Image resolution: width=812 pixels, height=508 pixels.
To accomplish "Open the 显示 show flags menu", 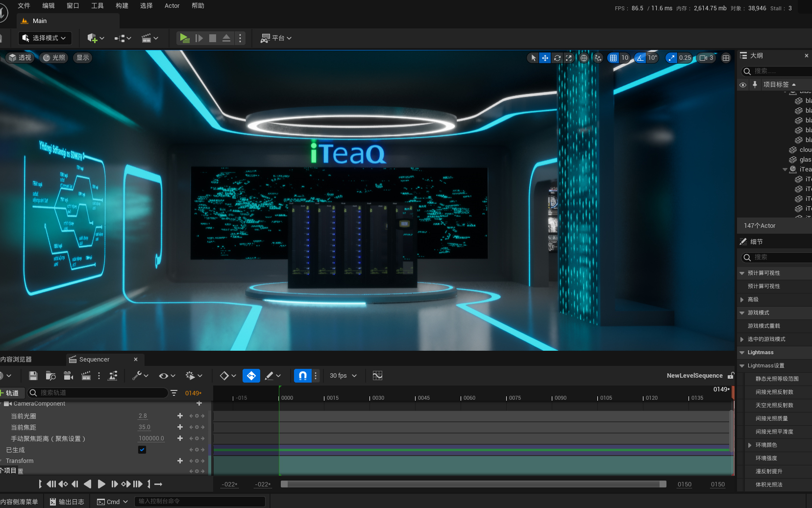I will point(83,58).
